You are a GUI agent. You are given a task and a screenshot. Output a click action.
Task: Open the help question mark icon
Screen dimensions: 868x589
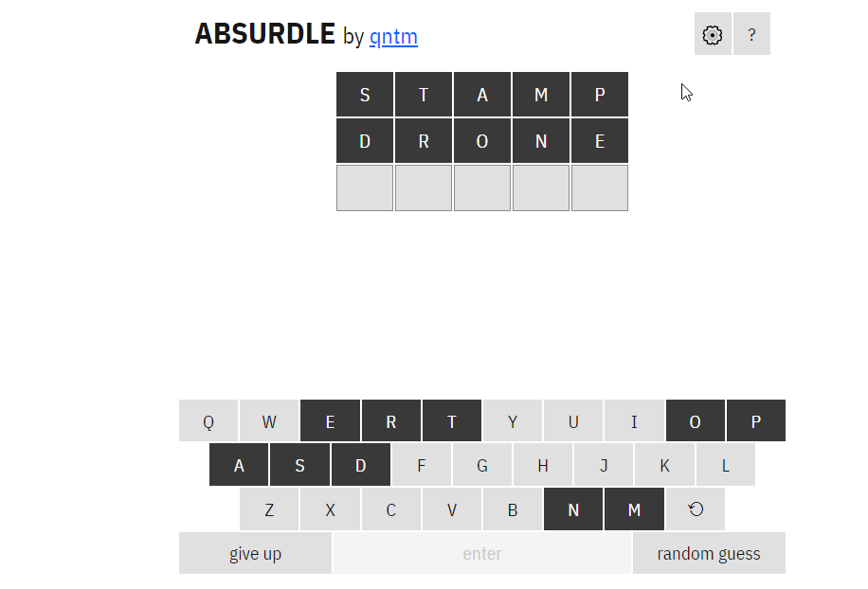pyautogui.click(x=751, y=34)
